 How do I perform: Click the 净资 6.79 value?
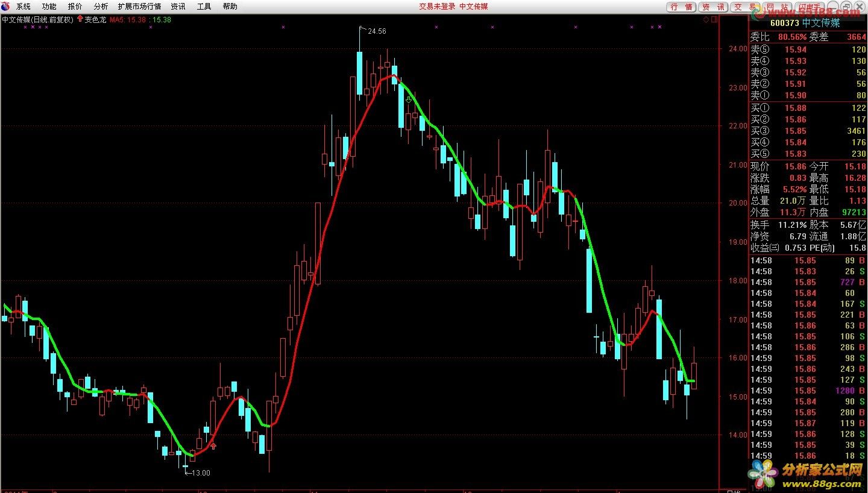(x=798, y=236)
